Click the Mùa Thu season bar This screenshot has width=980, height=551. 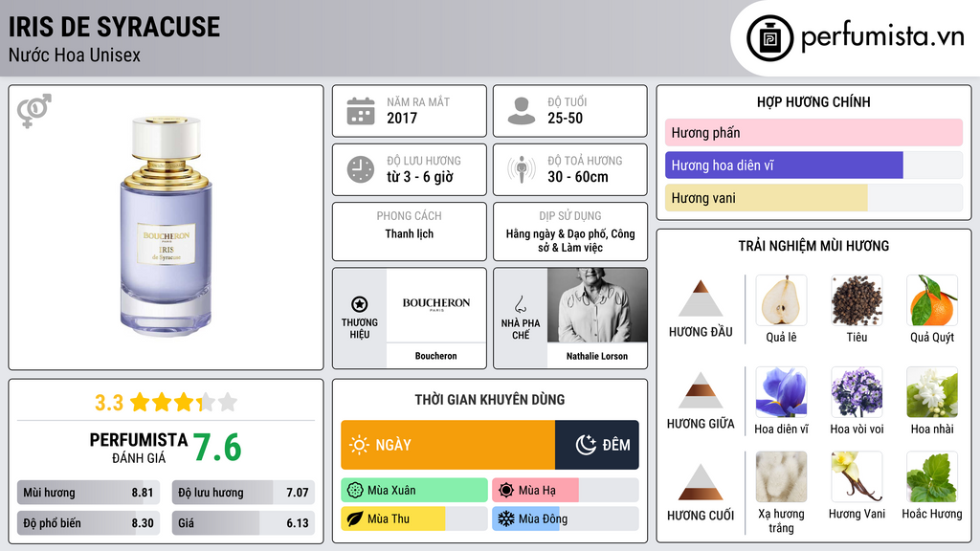click(x=414, y=518)
